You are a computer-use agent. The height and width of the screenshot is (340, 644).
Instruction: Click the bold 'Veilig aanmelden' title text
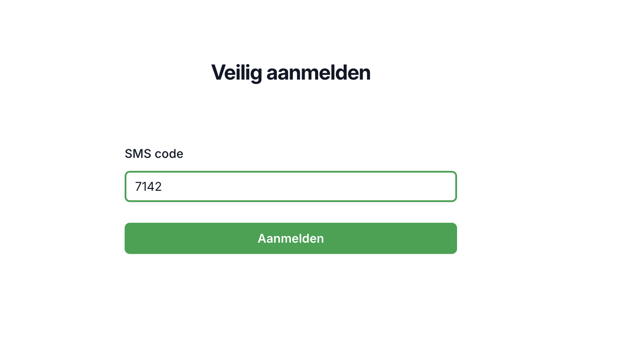point(290,72)
